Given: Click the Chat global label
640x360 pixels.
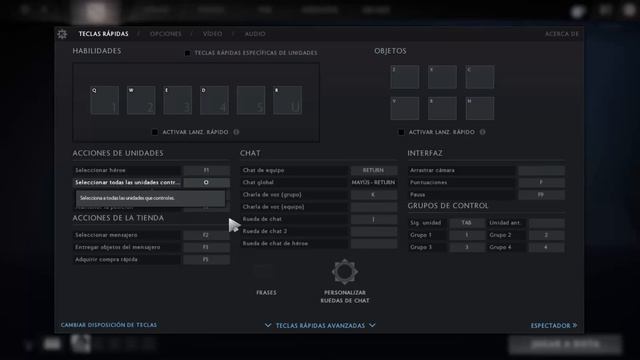Looking at the screenshot, I should [258, 182].
